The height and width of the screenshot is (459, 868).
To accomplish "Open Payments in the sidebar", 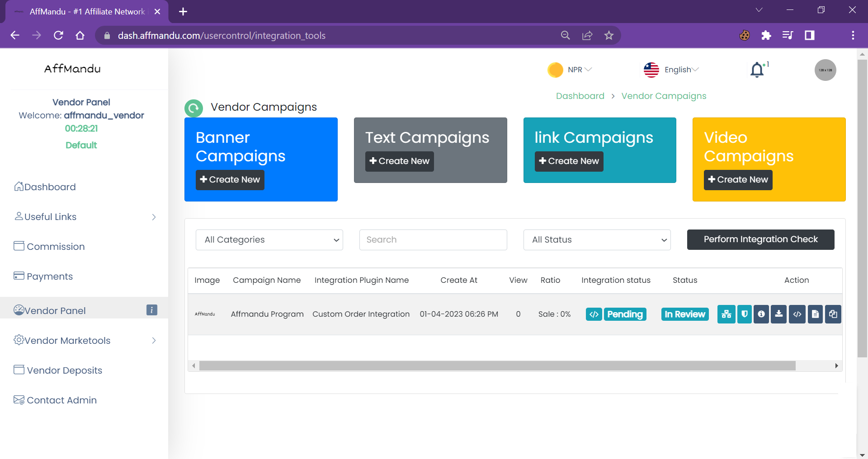I will click(x=43, y=276).
